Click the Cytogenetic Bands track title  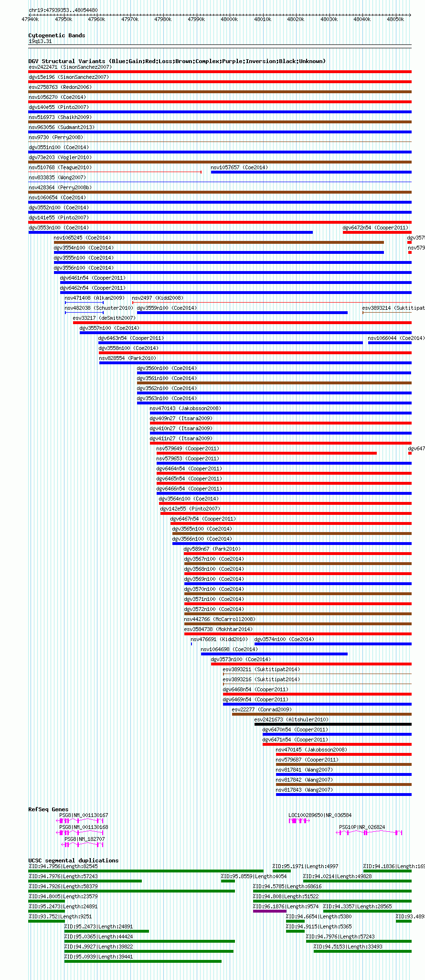click(x=57, y=35)
